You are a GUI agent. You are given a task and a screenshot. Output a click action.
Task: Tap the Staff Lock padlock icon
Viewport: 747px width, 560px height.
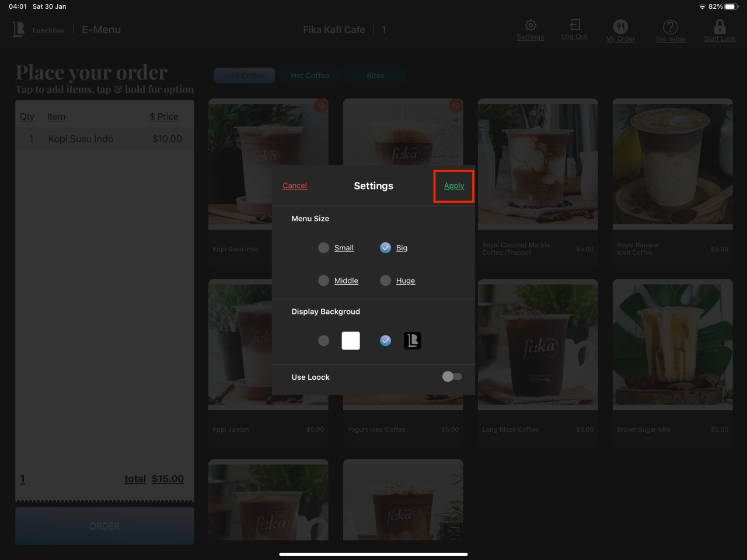[x=720, y=26]
